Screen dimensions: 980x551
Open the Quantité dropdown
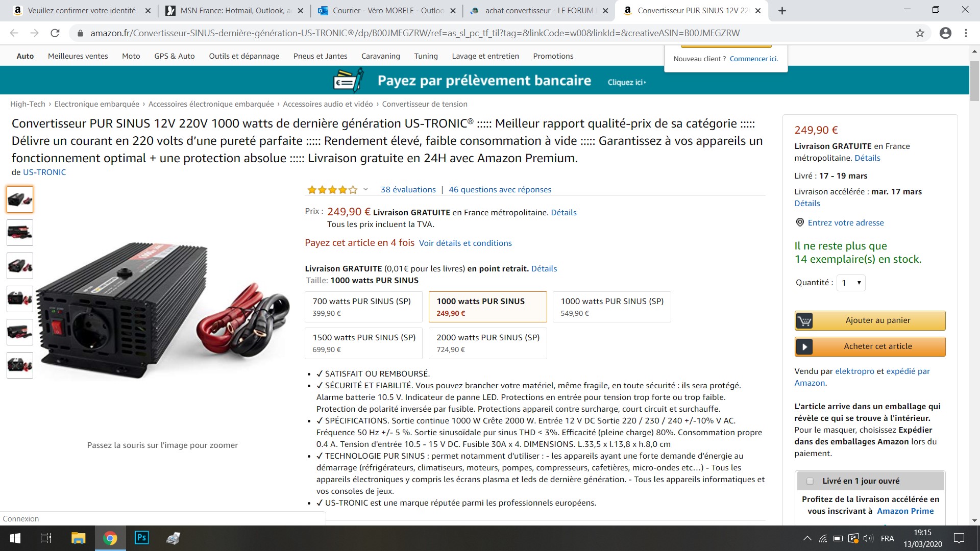pyautogui.click(x=851, y=283)
